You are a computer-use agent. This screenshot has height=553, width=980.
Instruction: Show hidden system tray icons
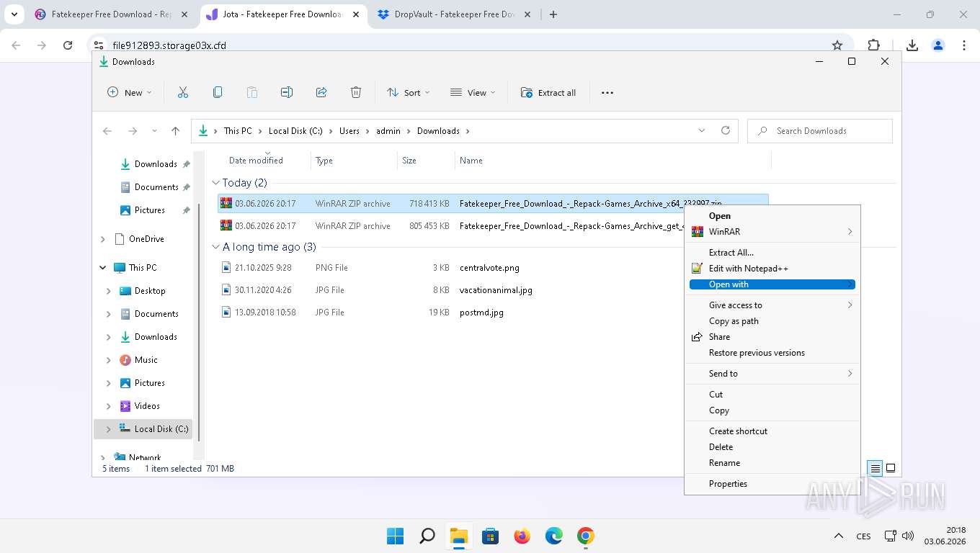tap(839, 536)
